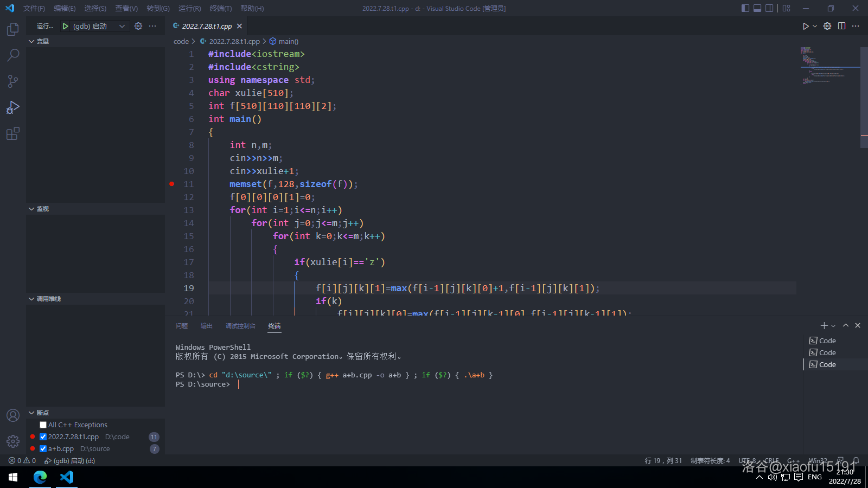Viewport: 868px width, 488px height.
Task: Open debug panel more actions ellipsis
Action: click(152, 26)
